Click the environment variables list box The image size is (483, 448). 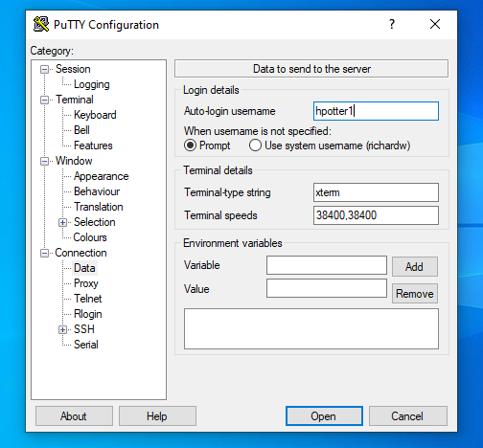[x=311, y=329]
